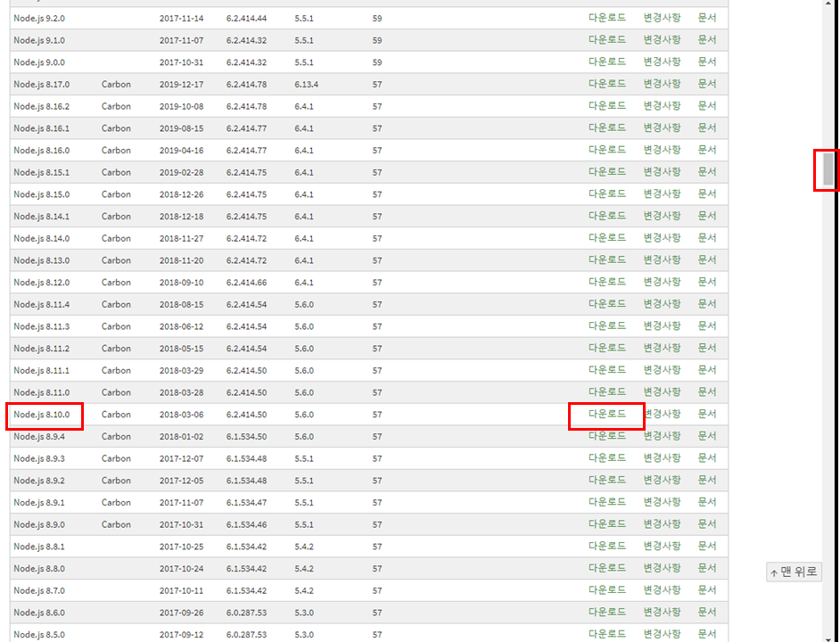This screenshot has height=642, width=840.
Task: Click 다운로드 in the Node.js 8.11.2 row
Action: click(607, 348)
